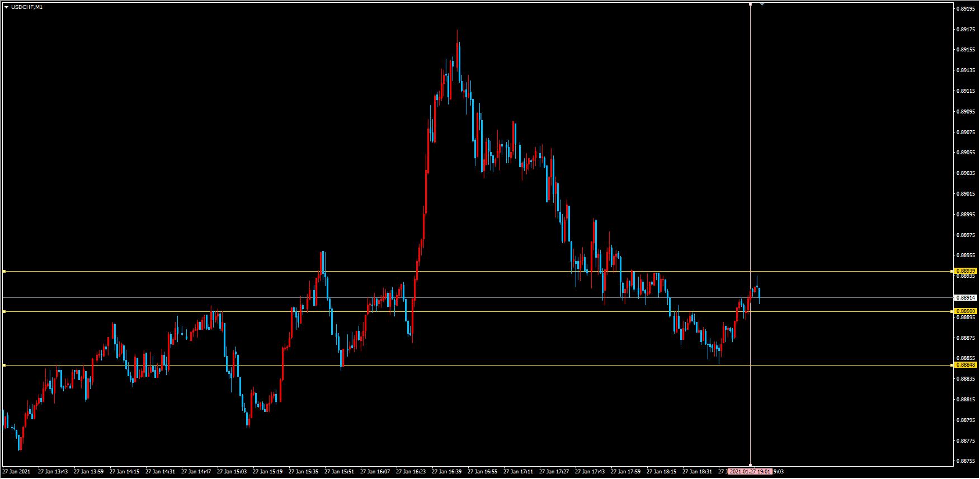Click left handle of the 0.88848 line
980x479 pixels.
coord(4,366)
